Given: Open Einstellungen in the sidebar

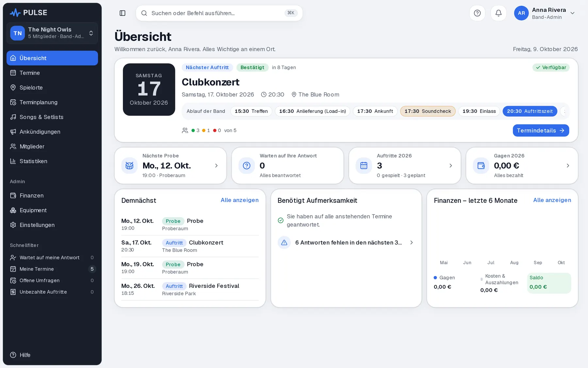Looking at the screenshot, I should (52, 225).
